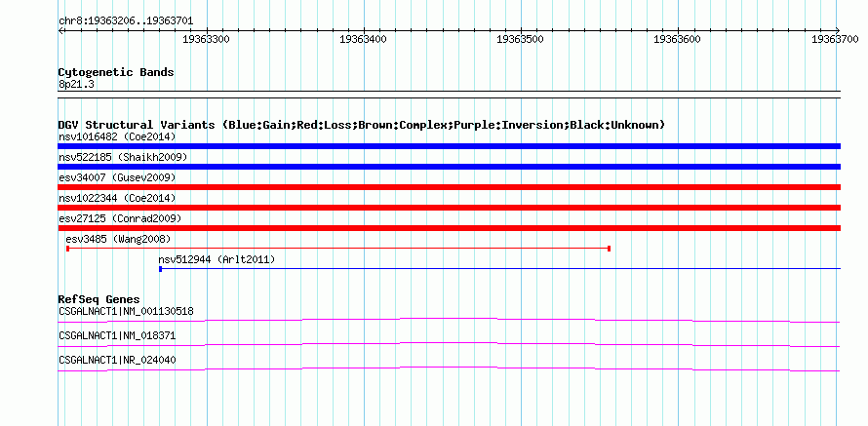Open gene label CSGALNACT1|NM_018371

pyautogui.click(x=117, y=335)
